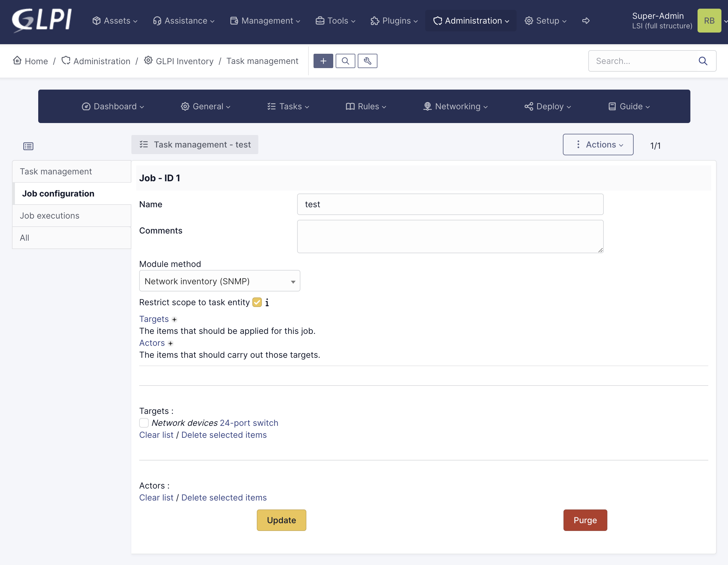Check the 24-port switch target checkbox
The image size is (728, 565).
144,423
